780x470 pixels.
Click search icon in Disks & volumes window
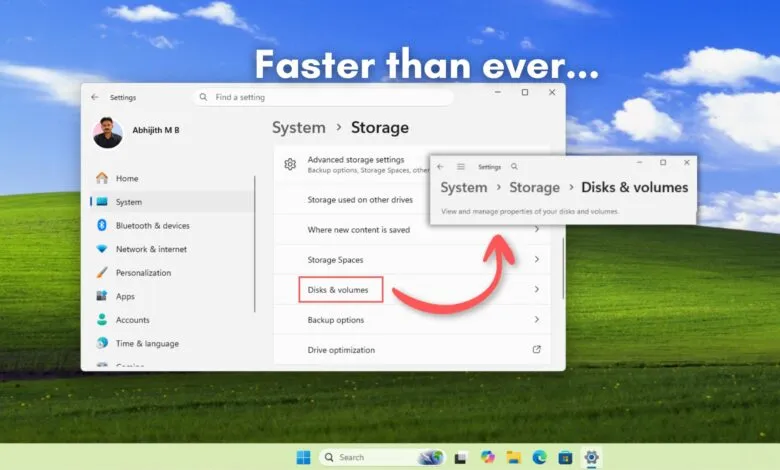pyautogui.click(x=514, y=167)
